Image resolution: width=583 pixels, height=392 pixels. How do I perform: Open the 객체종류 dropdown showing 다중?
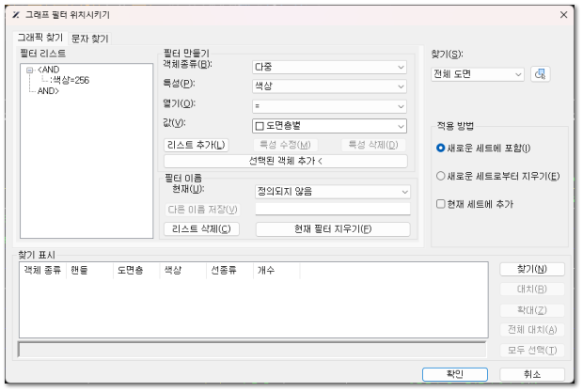329,67
